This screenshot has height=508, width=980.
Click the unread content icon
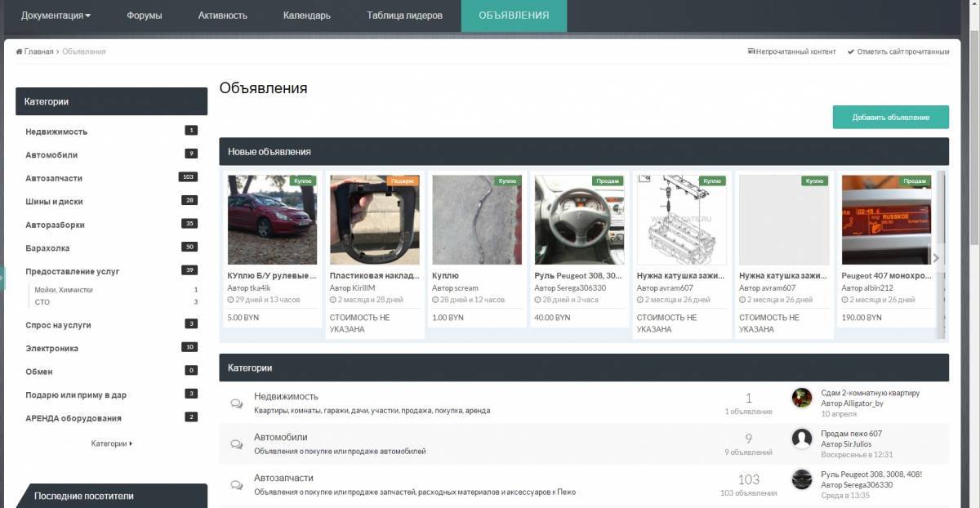(751, 51)
